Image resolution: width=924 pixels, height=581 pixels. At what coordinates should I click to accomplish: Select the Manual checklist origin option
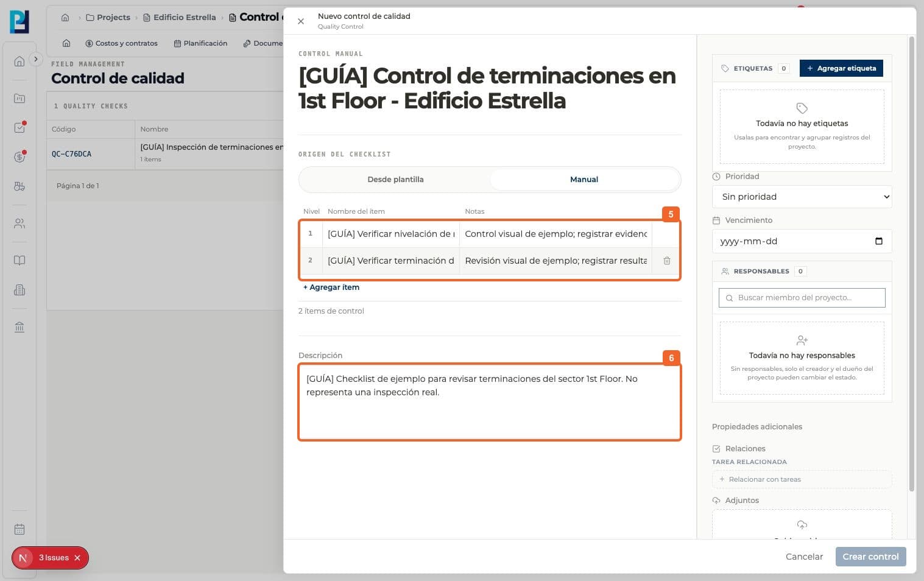click(584, 180)
